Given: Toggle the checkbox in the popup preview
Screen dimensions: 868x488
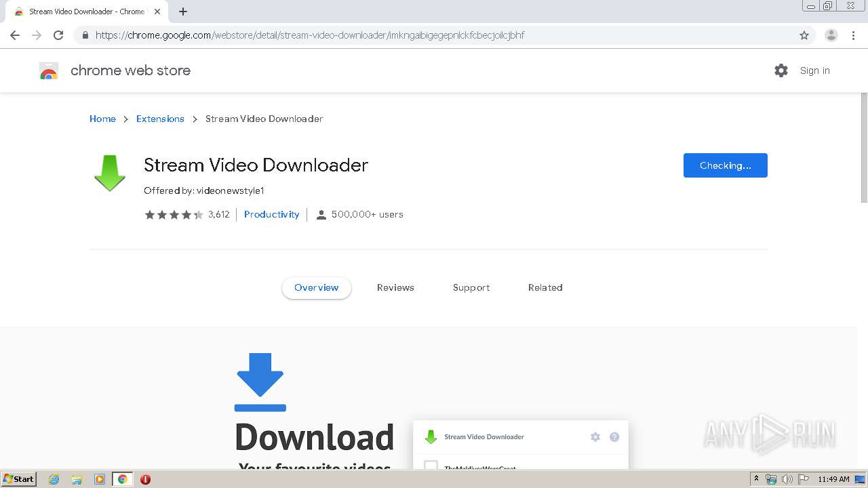Looking at the screenshot, I should pyautogui.click(x=431, y=465).
